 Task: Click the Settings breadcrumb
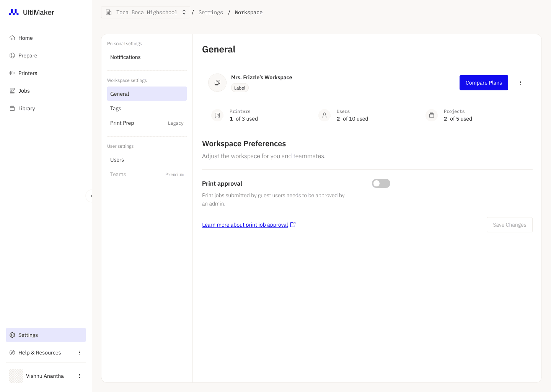211,12
